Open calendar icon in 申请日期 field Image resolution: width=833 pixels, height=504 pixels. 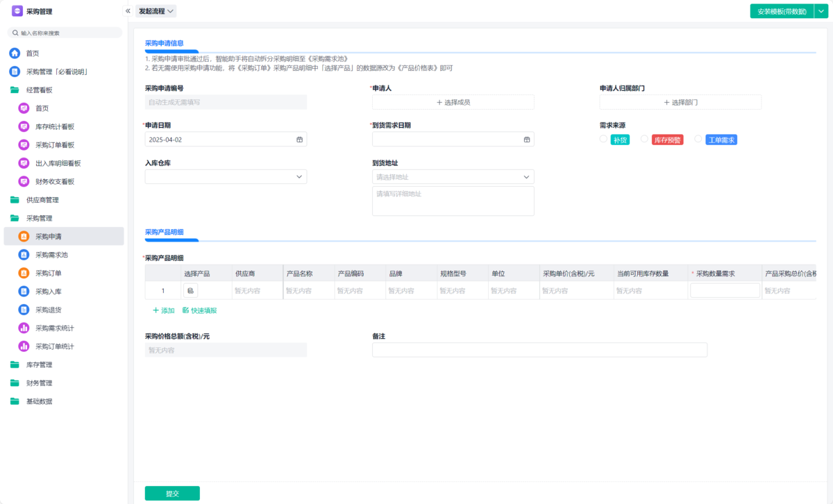click(x=300, y=140)
